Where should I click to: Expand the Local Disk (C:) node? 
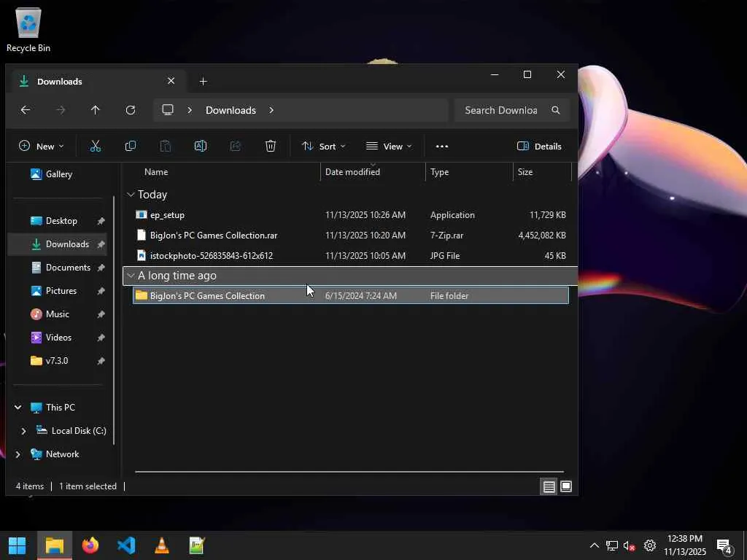point(24,430)
